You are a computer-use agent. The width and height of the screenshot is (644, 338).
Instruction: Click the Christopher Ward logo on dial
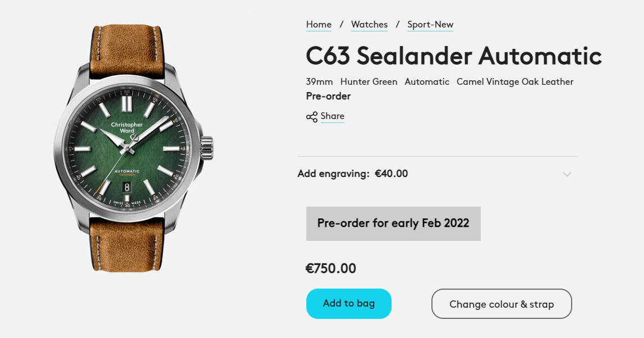click(x=127, y=127)
